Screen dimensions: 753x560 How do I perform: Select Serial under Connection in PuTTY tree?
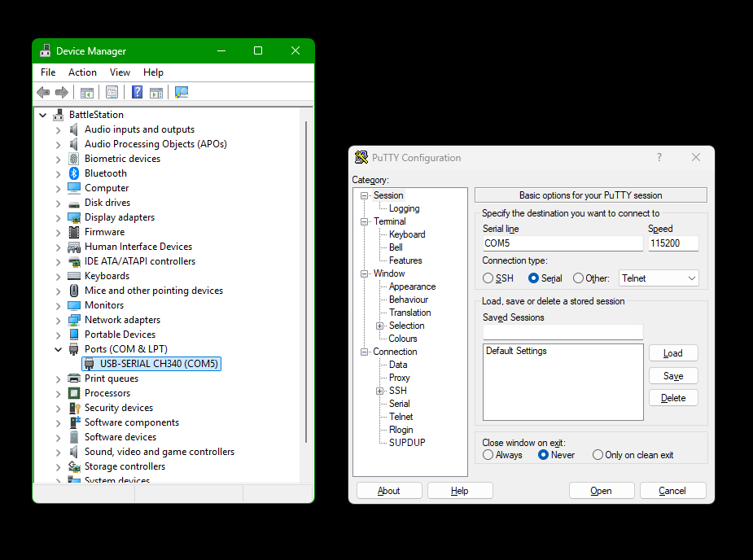[x=400, y=404]
